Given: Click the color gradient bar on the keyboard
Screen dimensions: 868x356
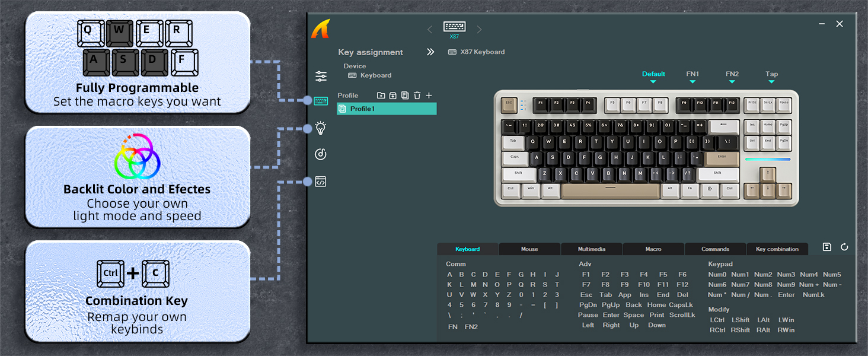Looking at the screenshot, I should pyautogui.click(x=768, y=158).
